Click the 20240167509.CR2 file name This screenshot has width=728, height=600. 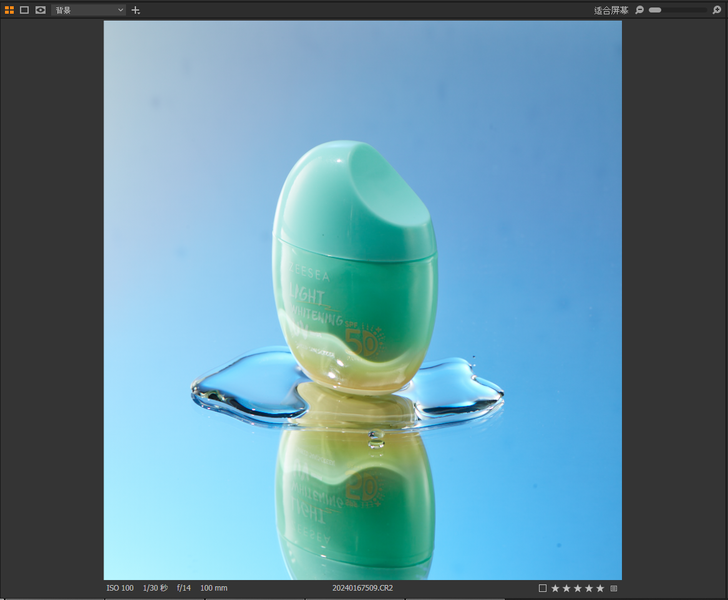(363, 588)
